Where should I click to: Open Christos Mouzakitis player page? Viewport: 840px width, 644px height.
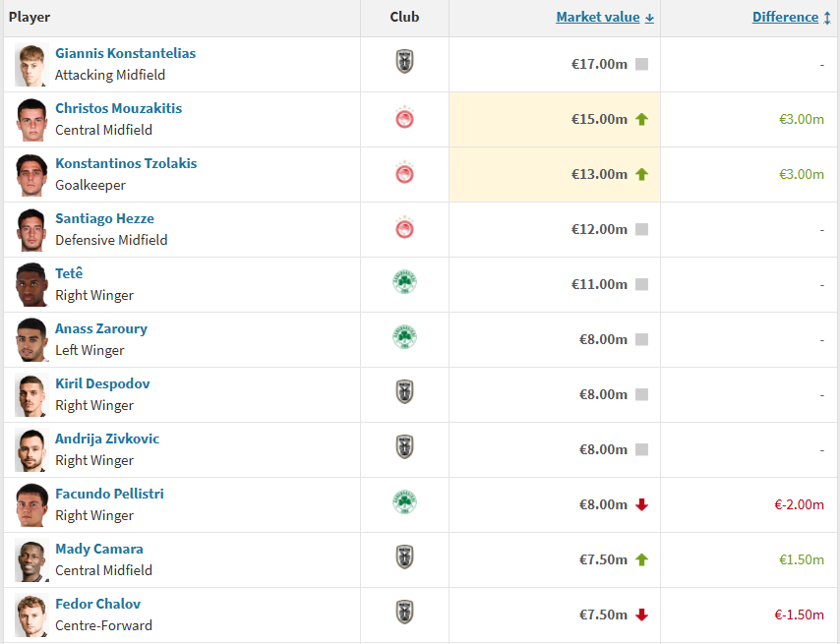118,108
